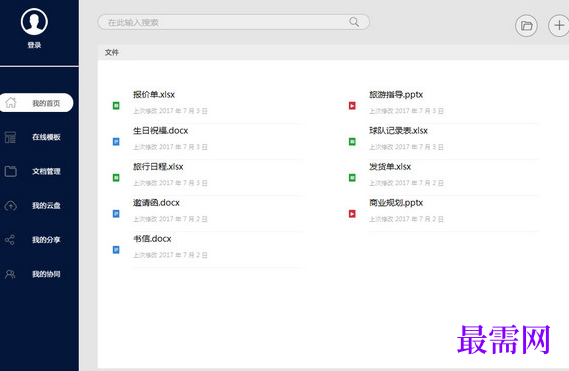Image resolution: width=569 pixels, height=371 pixels.
Task: Go to 文档管理 document management
Action: [46, 171]
